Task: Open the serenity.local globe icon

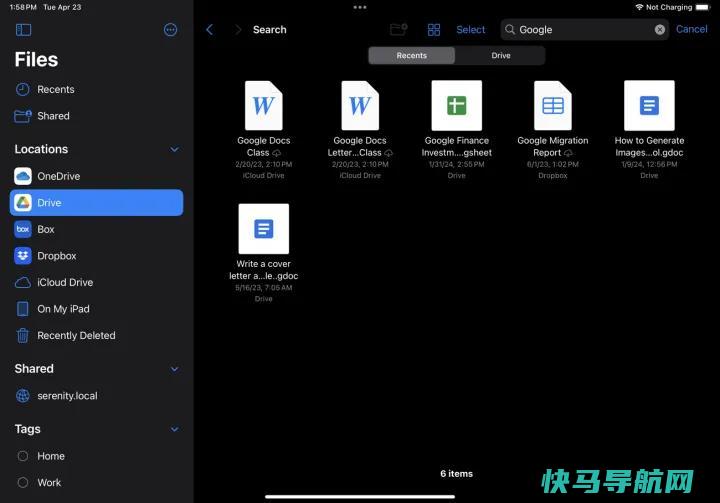Action: coord(22,396)
